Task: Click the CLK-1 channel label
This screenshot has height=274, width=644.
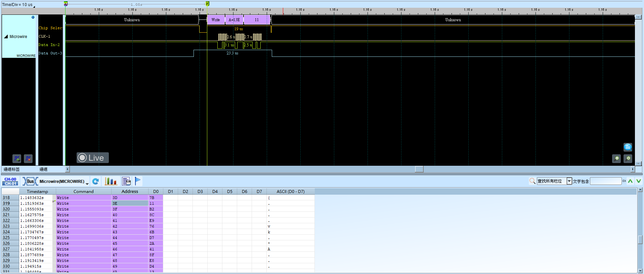Action: click(x=44, y=37)
